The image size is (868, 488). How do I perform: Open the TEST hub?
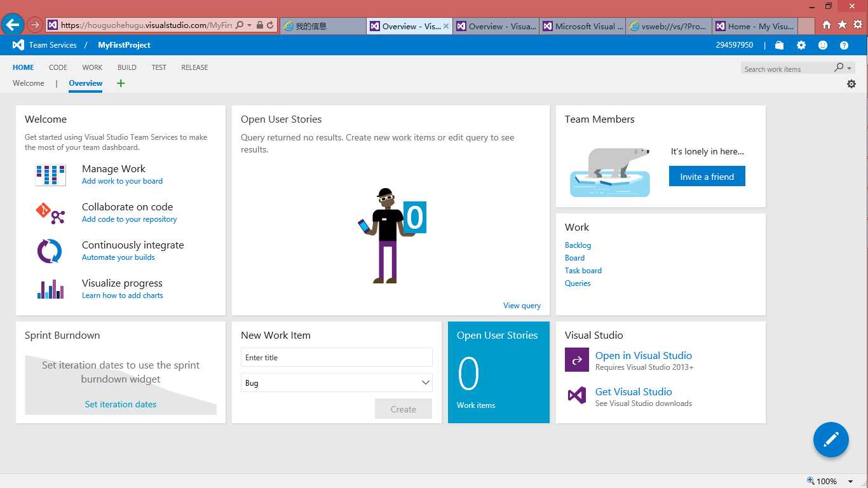(x=159, y=67)
